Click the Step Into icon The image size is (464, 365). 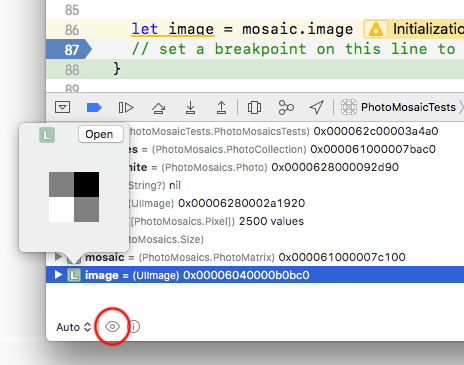point(190,107)
